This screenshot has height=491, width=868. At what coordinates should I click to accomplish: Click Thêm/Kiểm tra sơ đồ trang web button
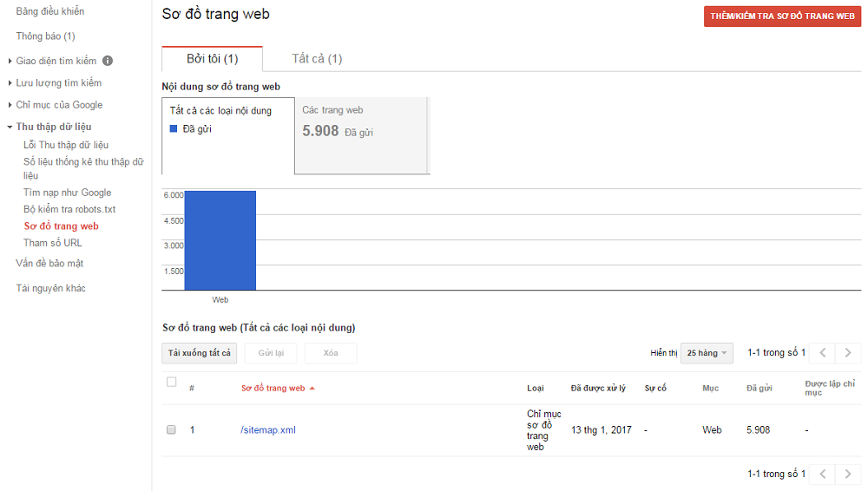(782, 16)
